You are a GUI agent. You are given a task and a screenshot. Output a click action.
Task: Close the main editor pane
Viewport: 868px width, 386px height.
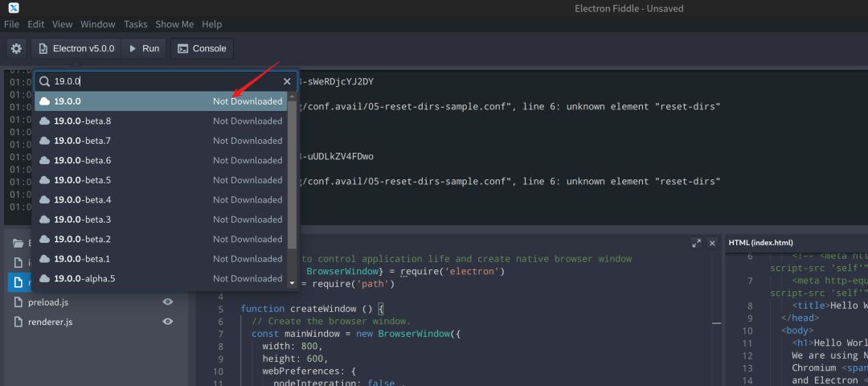(x=712, y=243)
